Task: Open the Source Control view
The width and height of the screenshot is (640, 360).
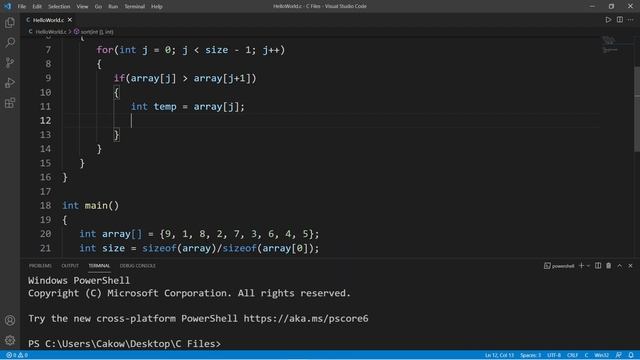Action: click(x=10, y=62)
